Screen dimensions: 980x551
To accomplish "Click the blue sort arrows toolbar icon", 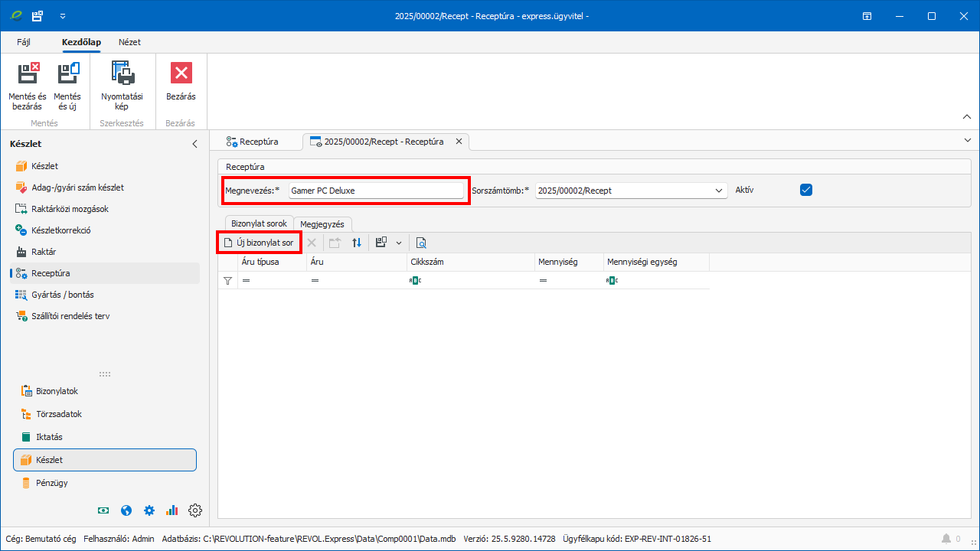I will pos(357,243).
